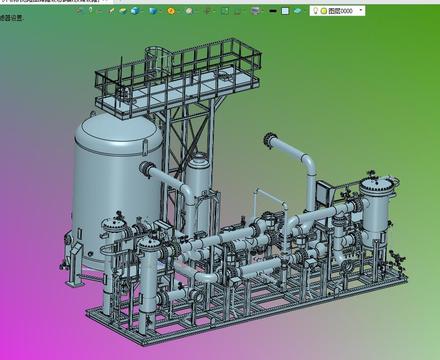Click the blue box view orientation icon
The width and height of the screenshot is (440, 360).
[x=153, y=11]
